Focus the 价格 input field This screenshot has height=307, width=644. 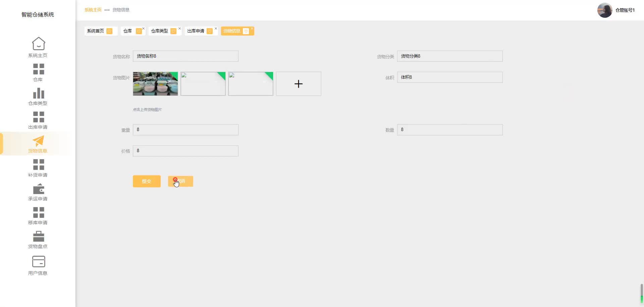185,151
